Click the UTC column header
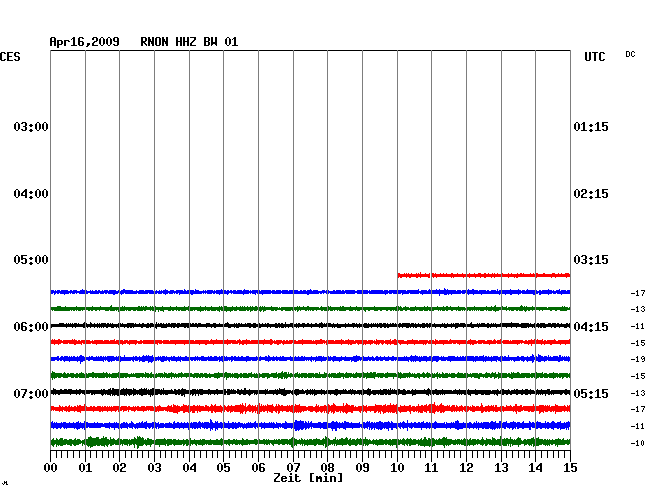The image size is (650, 494). 595,57
